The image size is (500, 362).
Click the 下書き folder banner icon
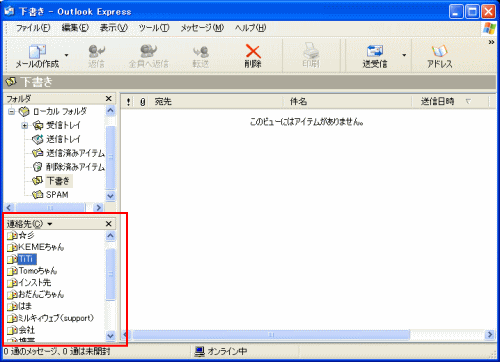11,82
